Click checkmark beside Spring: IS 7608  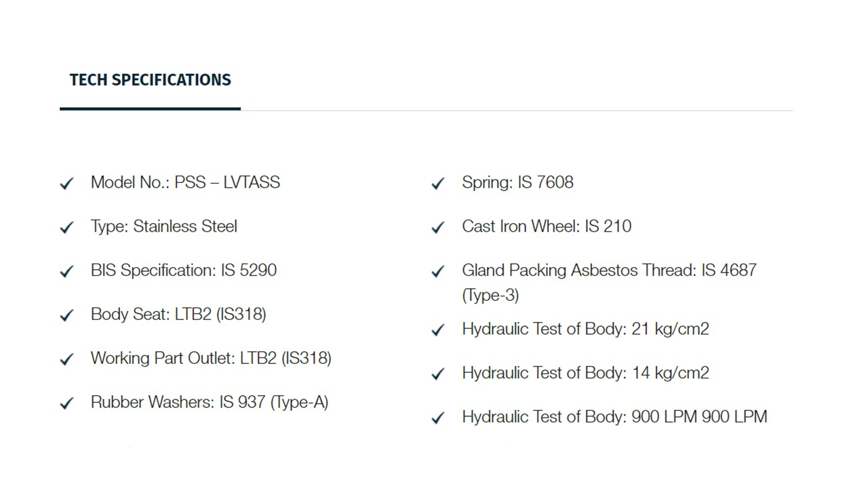coord(438,184)
